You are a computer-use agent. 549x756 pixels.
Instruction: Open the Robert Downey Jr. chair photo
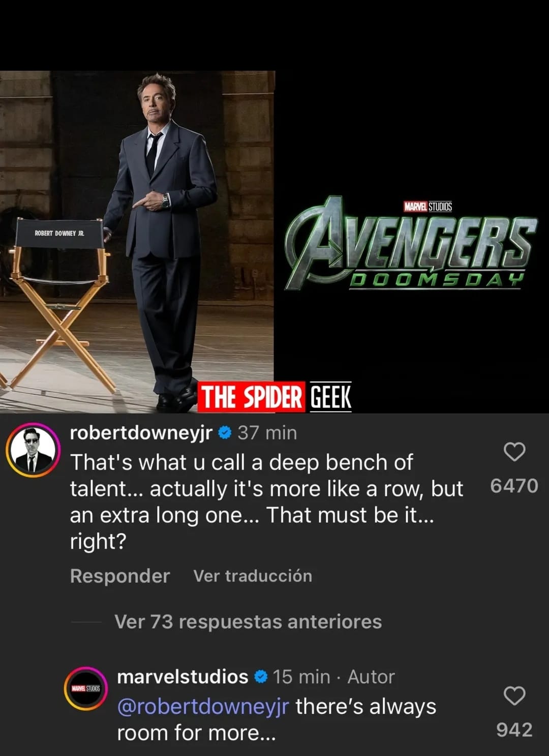[x=137, y=242]
